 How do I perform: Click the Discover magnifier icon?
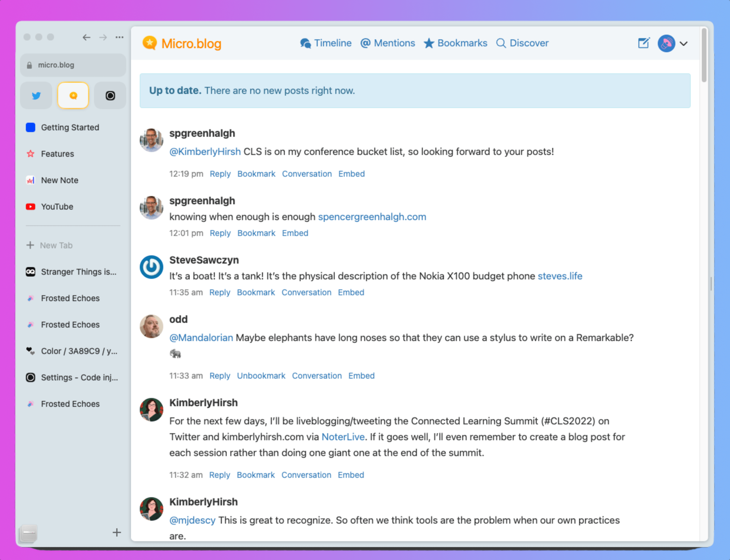[501, 43]
